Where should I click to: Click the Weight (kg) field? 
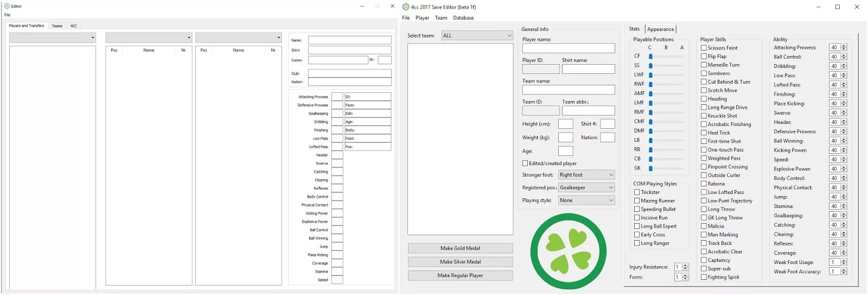coord(565,137)
